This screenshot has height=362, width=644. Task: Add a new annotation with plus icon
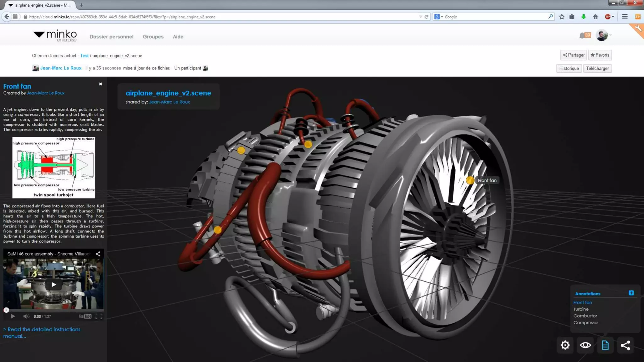point(631,293)
